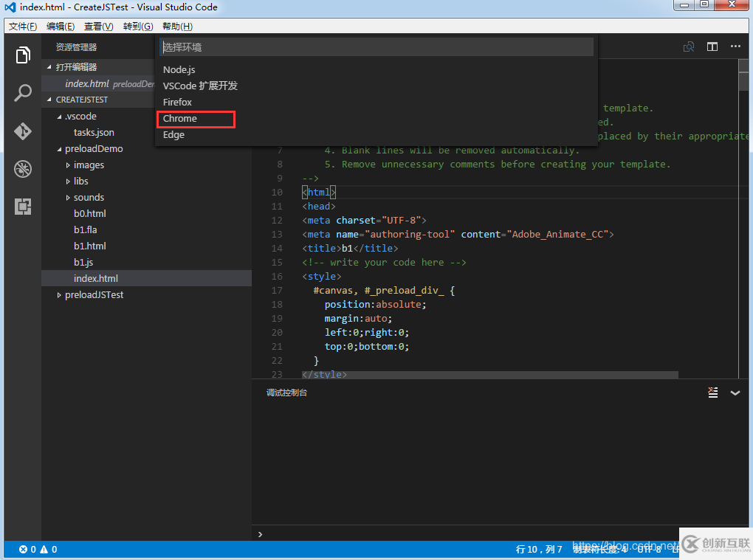Open the 文件(F) menu

point(23,27)
